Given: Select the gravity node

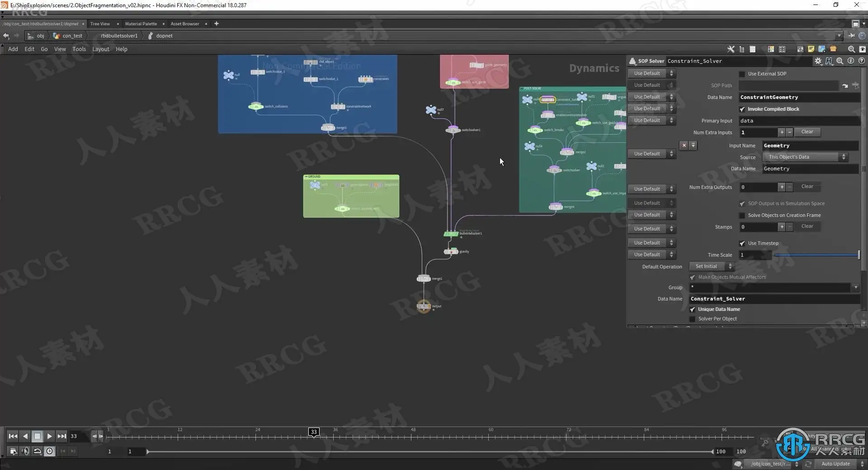Looking at the screenshot, I should [x=451, y=251].
